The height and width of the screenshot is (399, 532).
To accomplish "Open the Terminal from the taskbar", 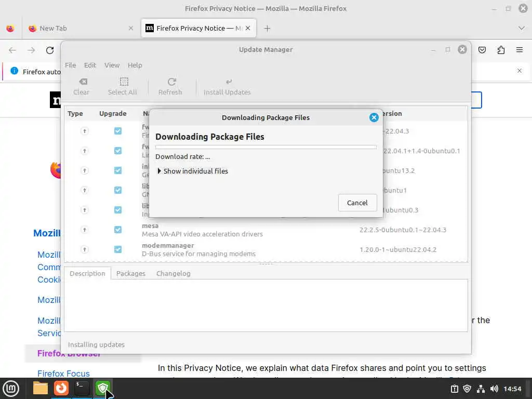I will pyautogui.click(x=82, y=388).
